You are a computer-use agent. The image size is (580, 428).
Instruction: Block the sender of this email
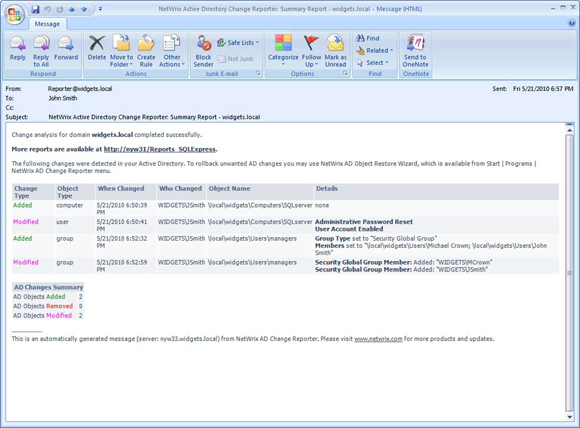[x=203, y=51]
